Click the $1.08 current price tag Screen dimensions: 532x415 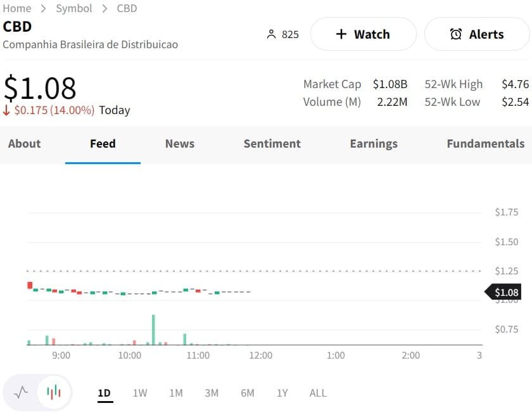pos(505,292)
